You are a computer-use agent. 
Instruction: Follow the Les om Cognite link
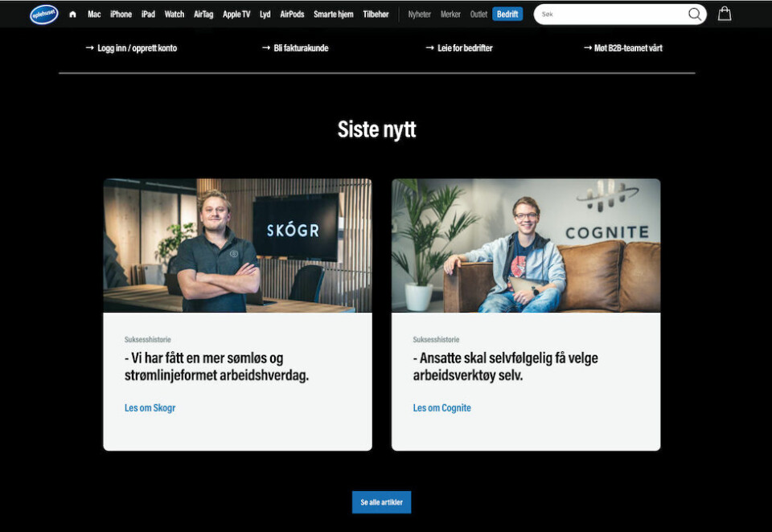click(441, 407)
